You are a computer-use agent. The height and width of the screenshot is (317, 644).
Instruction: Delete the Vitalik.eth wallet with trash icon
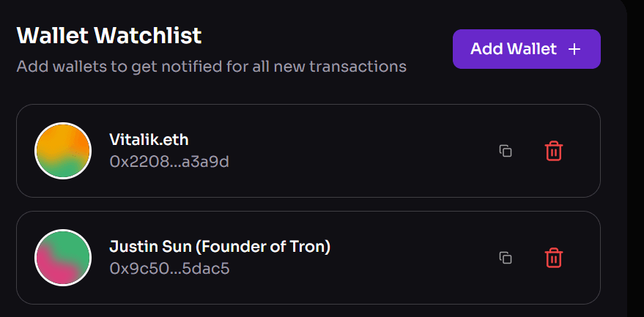click(x=554, y=151)
